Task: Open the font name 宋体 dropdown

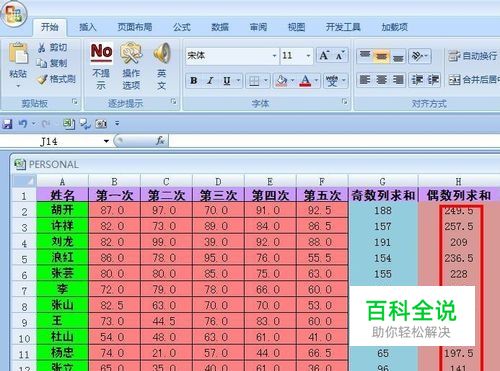Action: point(274,56)
